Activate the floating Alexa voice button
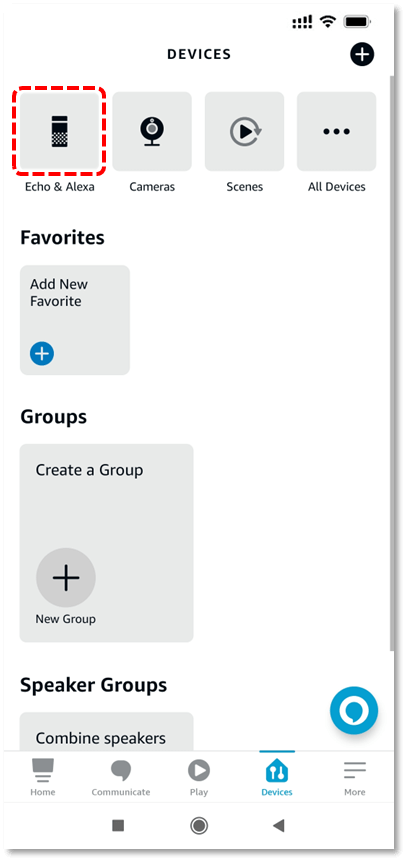The image size is (407, 862). [354, 710]
